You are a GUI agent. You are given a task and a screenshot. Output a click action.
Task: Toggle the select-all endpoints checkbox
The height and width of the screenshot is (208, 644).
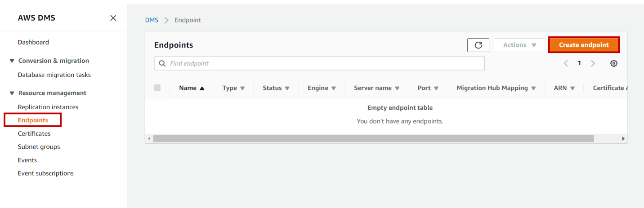pyautogui.click(x=157, y=88)
